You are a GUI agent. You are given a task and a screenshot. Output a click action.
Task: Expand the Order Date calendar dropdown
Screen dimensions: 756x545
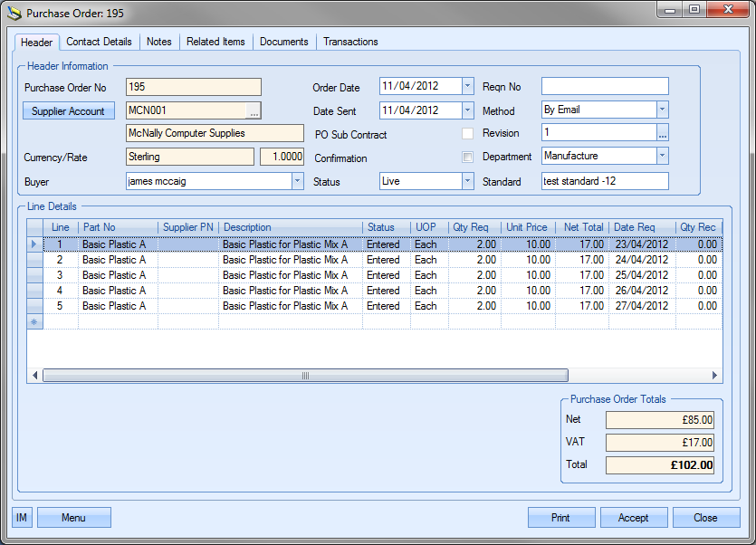[467, 87]
